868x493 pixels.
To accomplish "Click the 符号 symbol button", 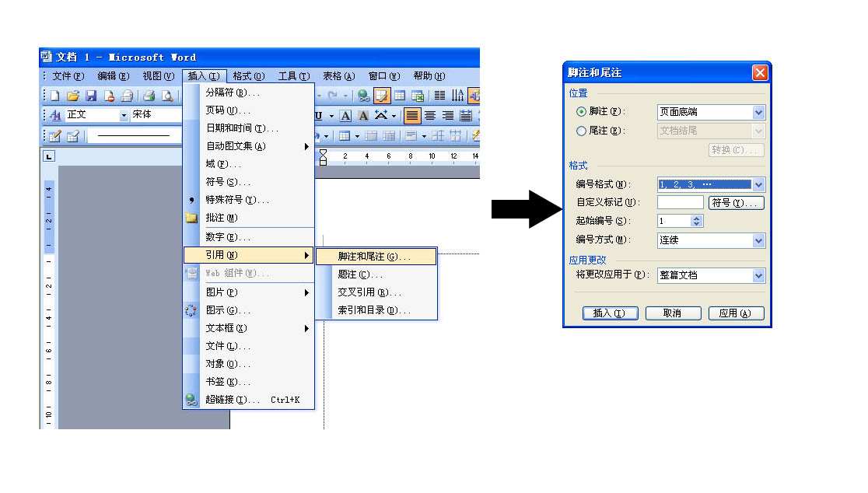I will [737, 203].
